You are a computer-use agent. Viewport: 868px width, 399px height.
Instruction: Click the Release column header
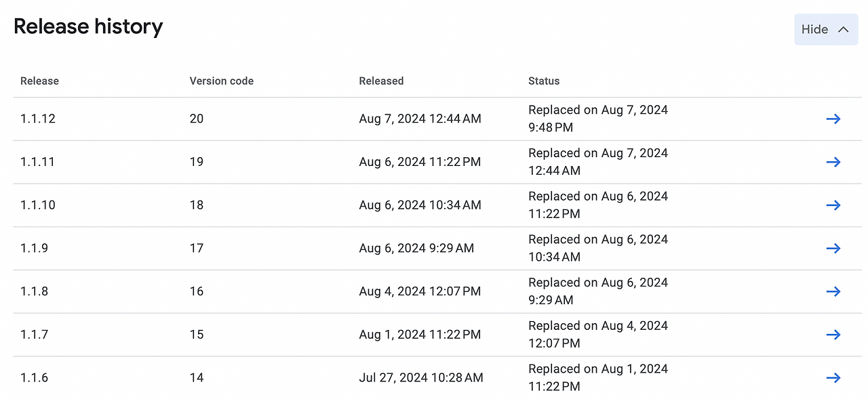(39, 81)
